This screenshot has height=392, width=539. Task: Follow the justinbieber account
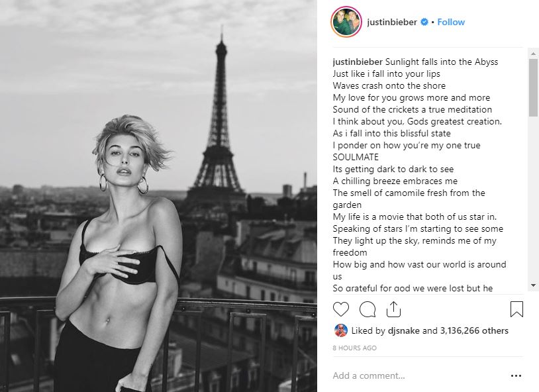point(451,22)
